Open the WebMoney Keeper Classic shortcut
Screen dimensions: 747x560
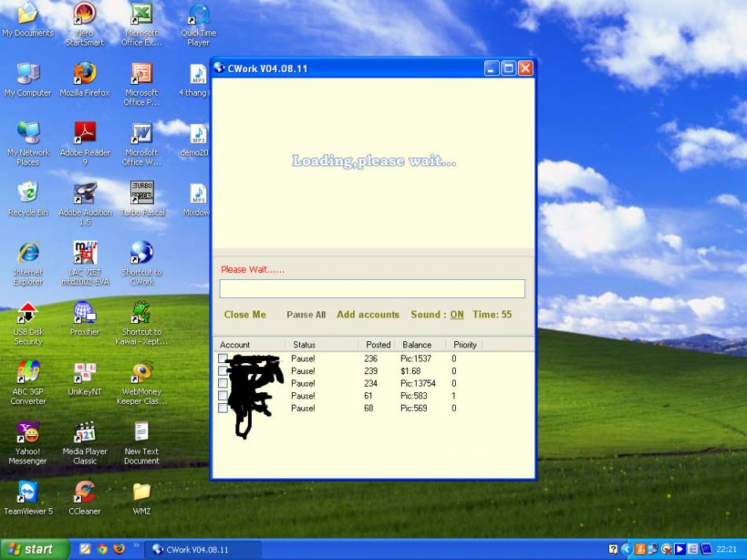tap(142, 373)
